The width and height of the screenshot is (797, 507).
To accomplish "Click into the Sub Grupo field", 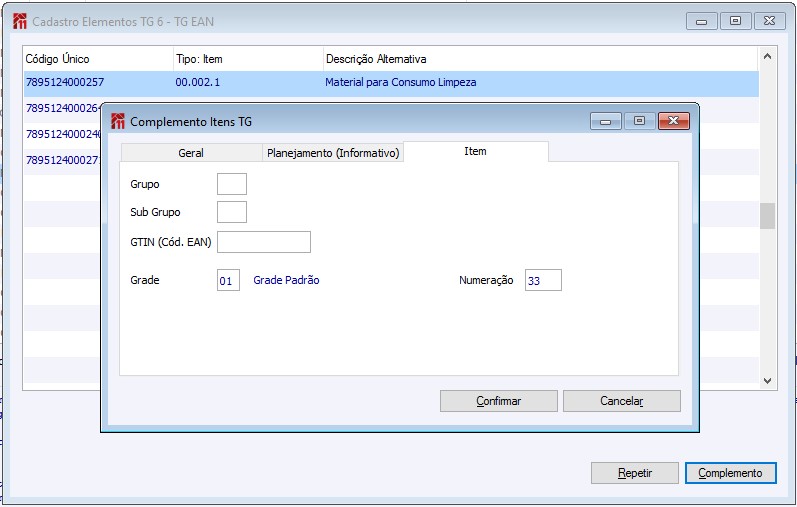I will [232, 212].
